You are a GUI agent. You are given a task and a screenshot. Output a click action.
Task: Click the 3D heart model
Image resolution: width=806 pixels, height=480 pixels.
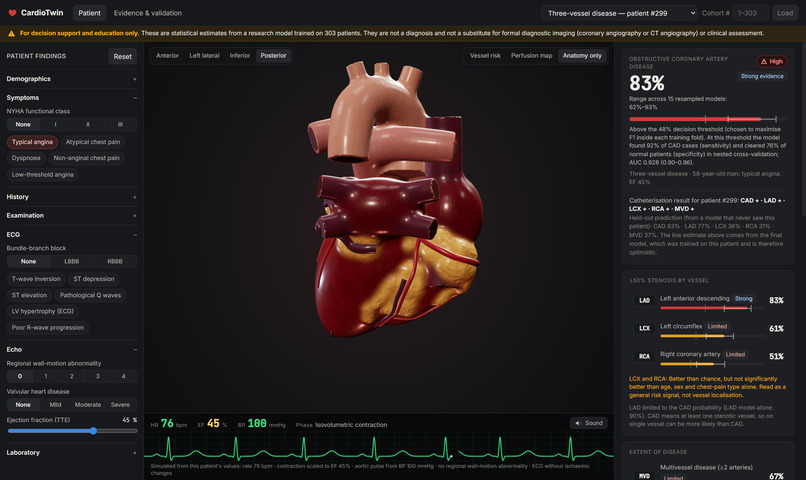click(395, 199)
